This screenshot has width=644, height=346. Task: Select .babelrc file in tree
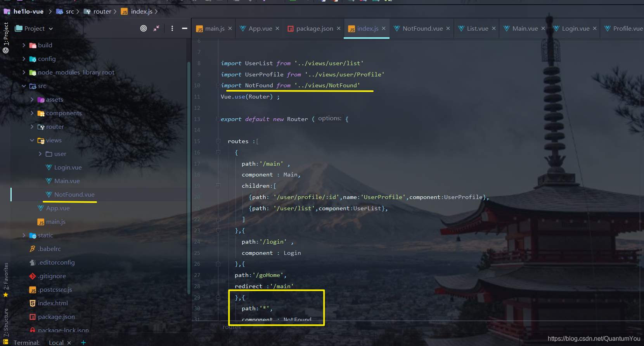pos(49,249)
